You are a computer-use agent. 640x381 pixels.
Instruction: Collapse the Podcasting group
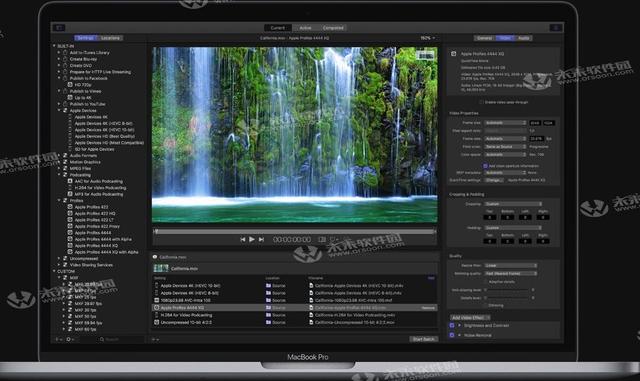click(x=59, y=175)
